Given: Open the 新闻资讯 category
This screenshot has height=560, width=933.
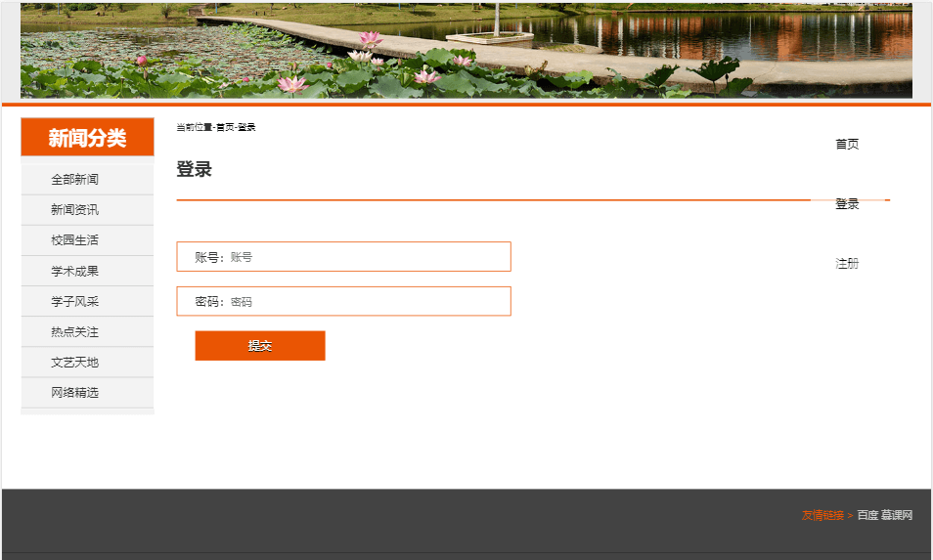Looking at the screenshot, I should tap(75, 210).
